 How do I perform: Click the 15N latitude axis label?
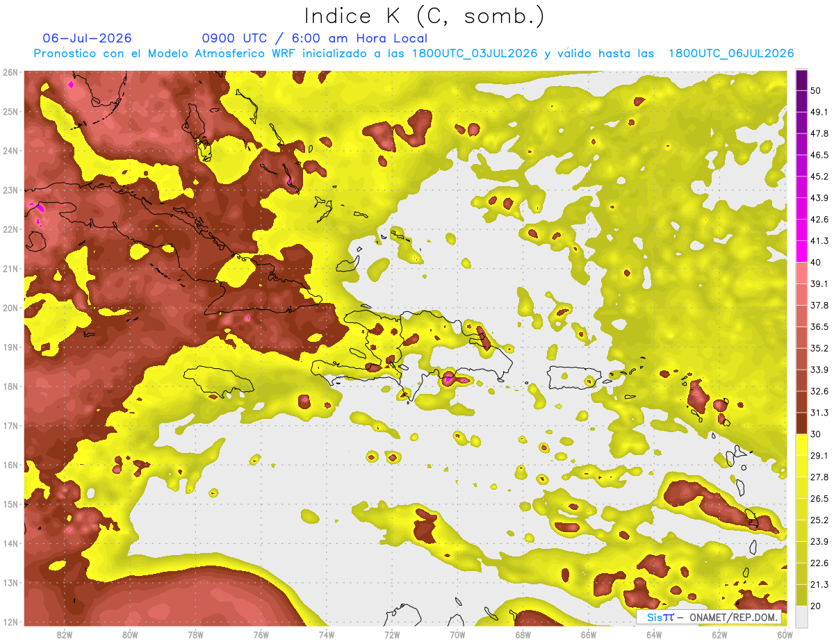[10, 504]
